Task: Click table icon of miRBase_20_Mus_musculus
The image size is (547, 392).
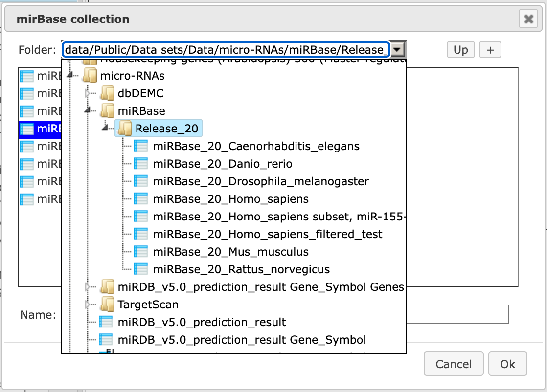Action: pyautogui.click(x=141, y=252)
